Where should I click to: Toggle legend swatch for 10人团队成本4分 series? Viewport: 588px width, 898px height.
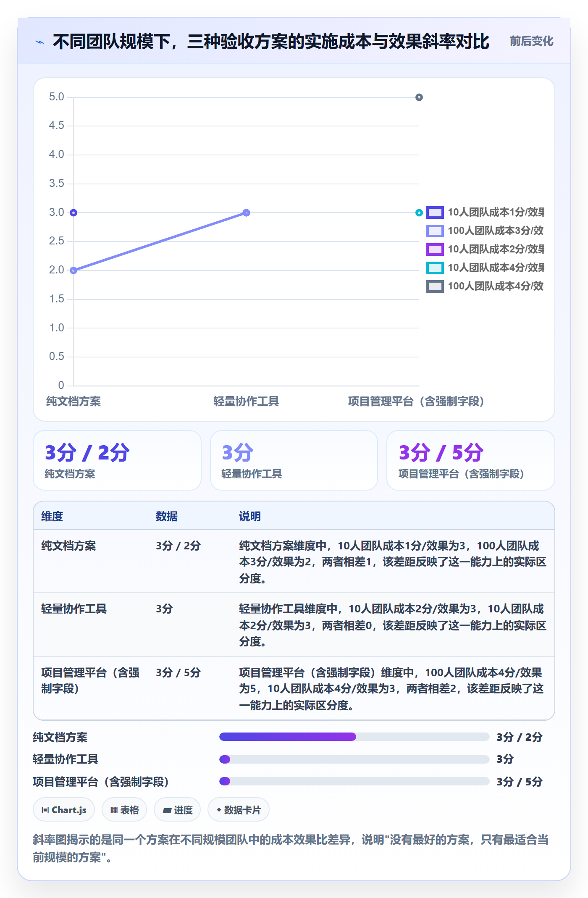point(435,268)
